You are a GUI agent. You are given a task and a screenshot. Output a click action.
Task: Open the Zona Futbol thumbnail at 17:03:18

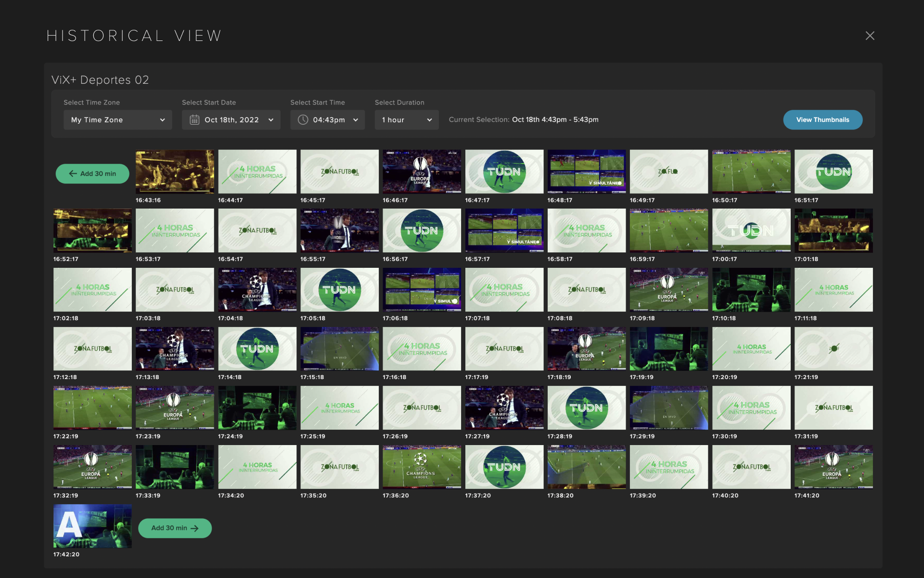coord(175,290)
